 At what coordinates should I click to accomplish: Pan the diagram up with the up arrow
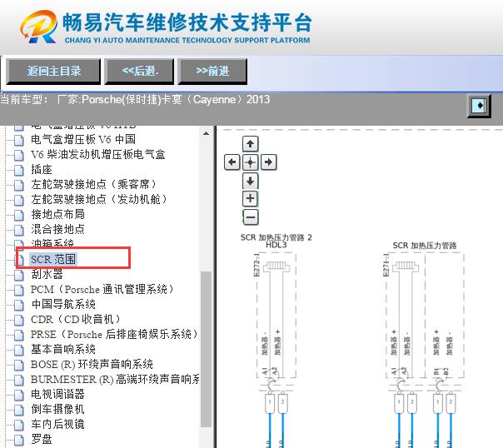pyautogui.click(x=250, y=143)
